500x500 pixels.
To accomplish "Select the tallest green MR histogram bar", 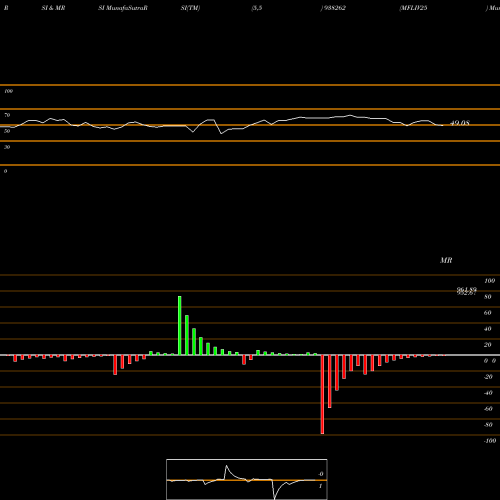I will pyautogui.click(x=180, y=325).
